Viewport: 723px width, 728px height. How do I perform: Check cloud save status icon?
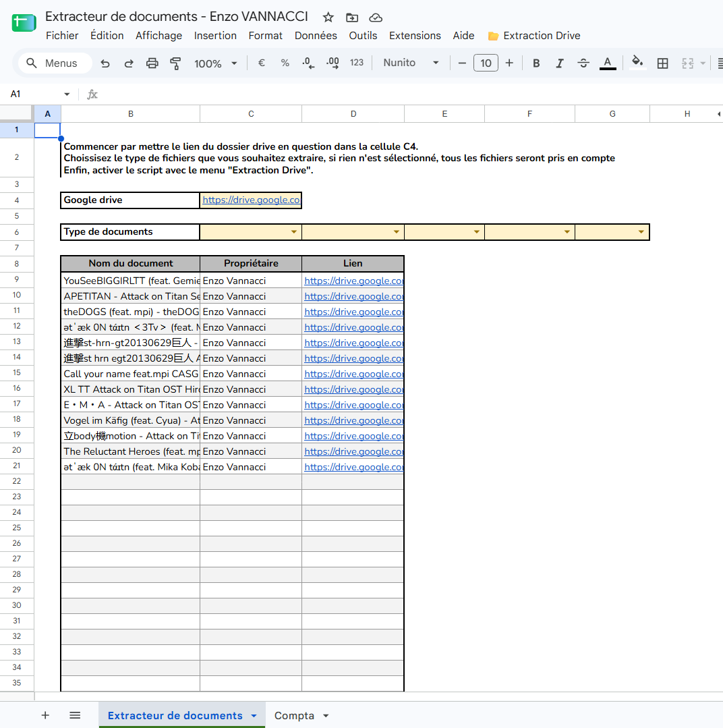(x=376, y=18)
